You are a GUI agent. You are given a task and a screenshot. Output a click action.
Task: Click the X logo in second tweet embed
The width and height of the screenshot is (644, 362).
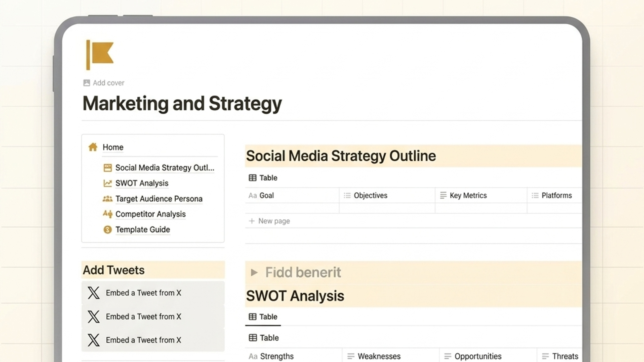(x=94, y=316)
